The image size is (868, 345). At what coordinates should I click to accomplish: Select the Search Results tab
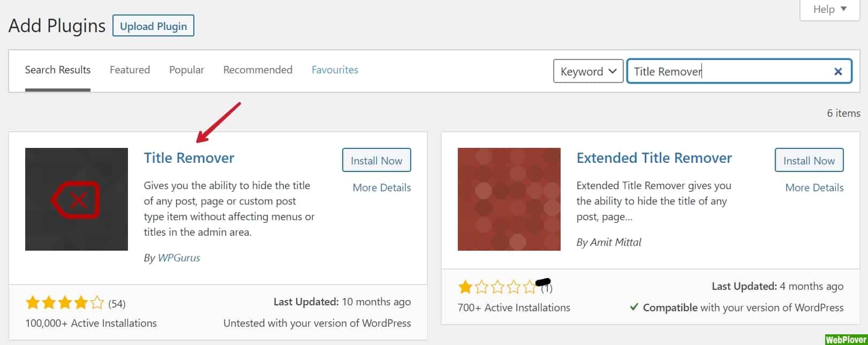coord(58,70)
